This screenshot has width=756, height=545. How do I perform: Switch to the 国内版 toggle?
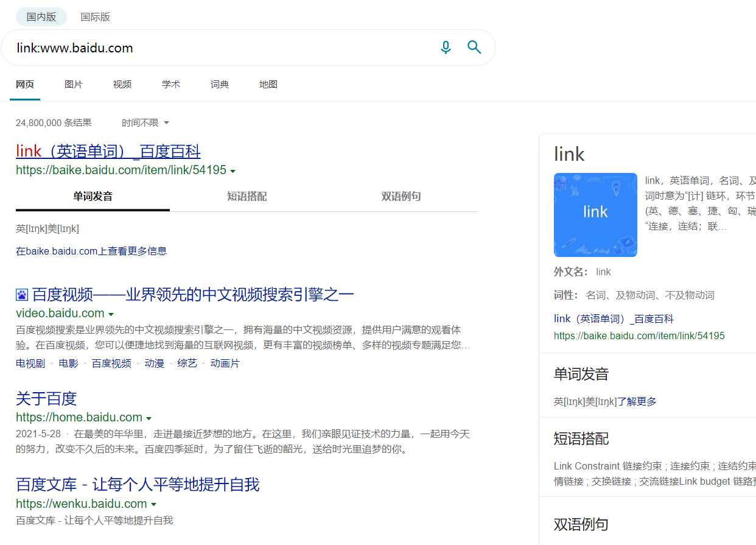click(41, 17)
